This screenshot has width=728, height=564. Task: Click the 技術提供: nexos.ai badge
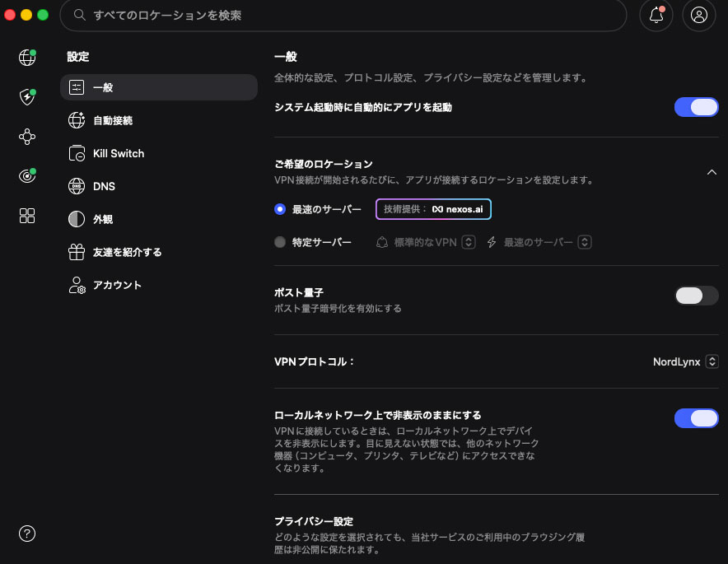point(433,209)
